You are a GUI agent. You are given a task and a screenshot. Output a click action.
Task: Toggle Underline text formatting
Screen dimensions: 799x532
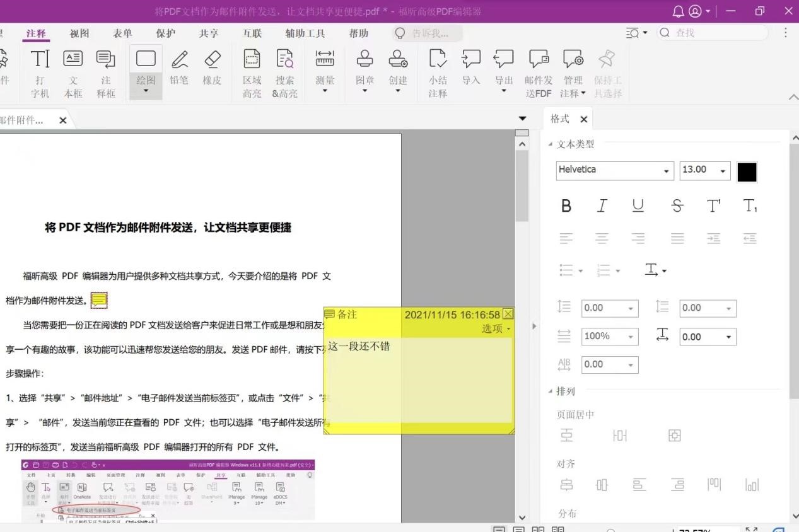(638, 205)
